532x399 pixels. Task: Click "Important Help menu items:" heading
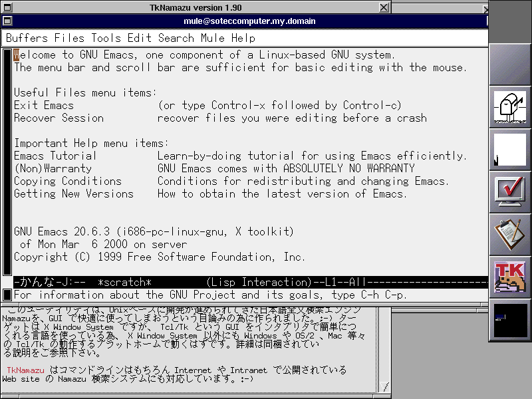coord(91,143)
